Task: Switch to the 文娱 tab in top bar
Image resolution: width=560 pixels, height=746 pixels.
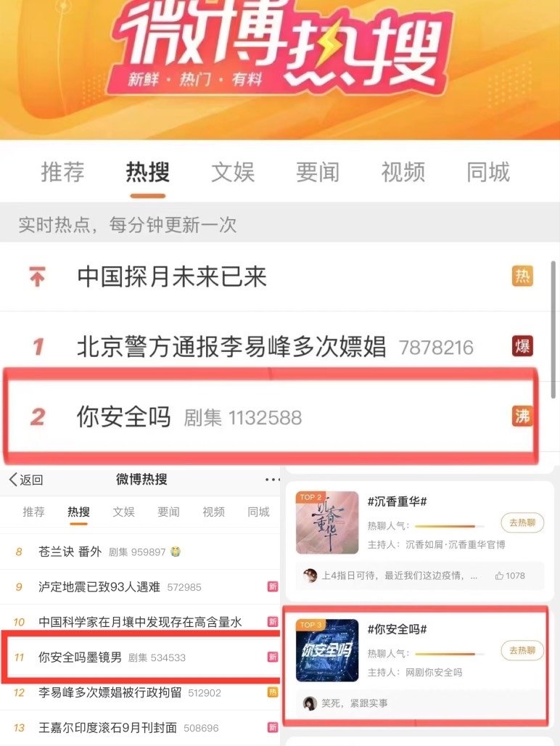Action: tap(233, 172)
